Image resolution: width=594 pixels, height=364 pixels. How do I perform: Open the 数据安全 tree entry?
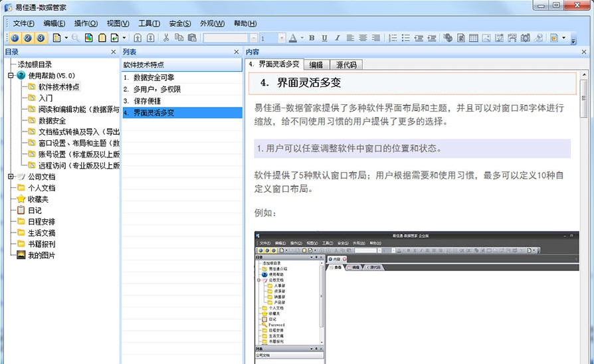(52, 121)
